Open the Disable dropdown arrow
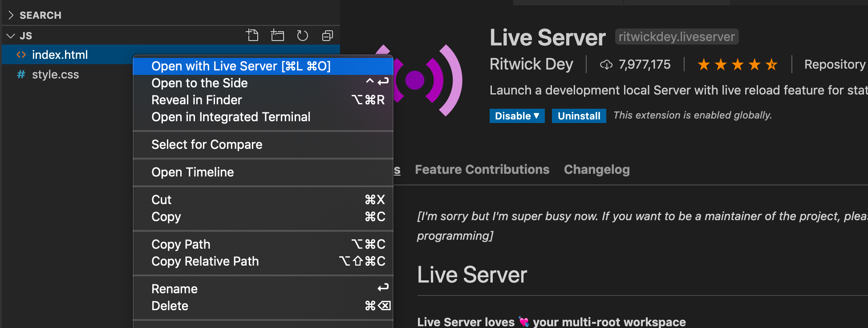 tap(537, 116)
